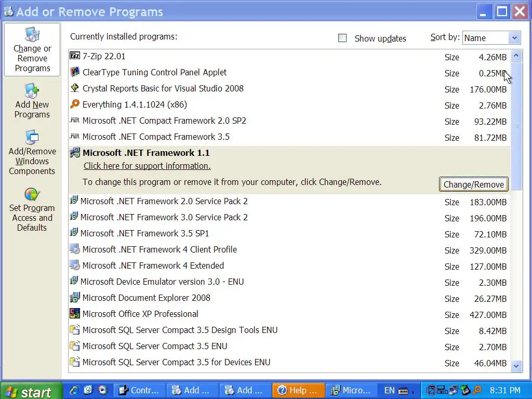The width and height of the screenshot is (532, 399).
Task: Switch to the Micro... taskbar window
Action: point(351,391)
